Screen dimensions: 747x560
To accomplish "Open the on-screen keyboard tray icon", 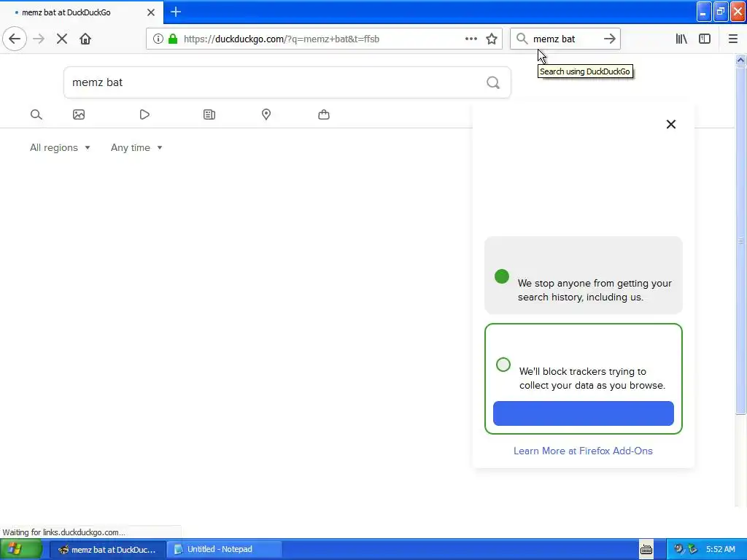I will (646, 550).
